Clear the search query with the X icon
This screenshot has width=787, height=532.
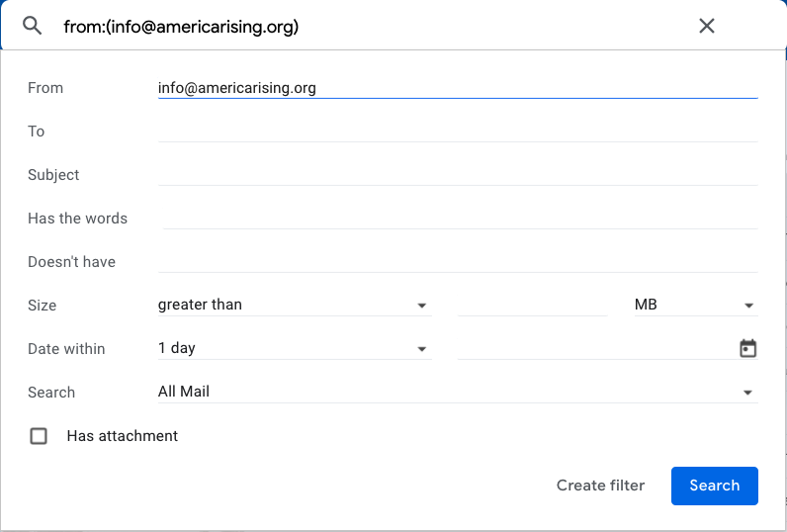[x=706, y=27]
